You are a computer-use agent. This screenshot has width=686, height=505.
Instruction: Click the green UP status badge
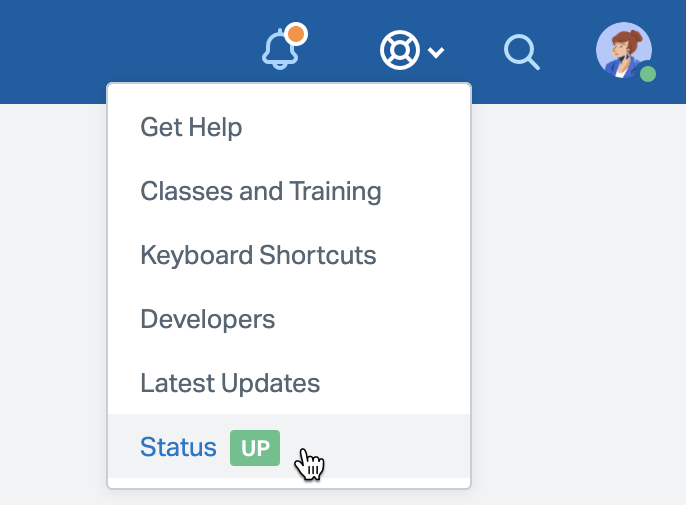[255, 448]
